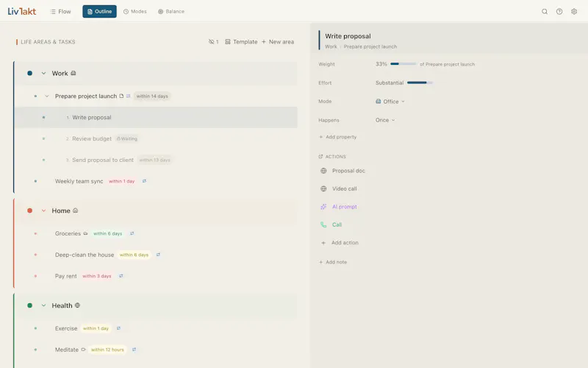This screenshot has height=368, width=588.
Task: Click the repeat icon on Meditate row
Action: click(x=135, y=350)
